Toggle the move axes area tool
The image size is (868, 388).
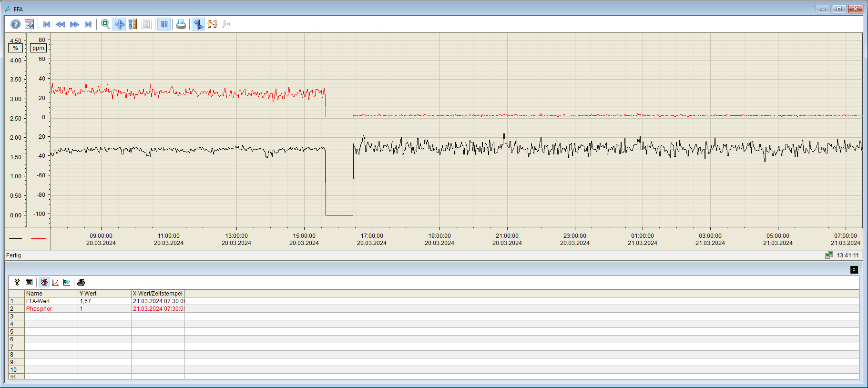[119, 24]
